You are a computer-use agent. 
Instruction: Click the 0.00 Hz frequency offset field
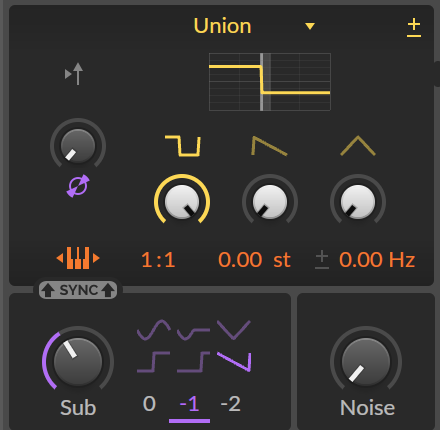tap(377, 260)
